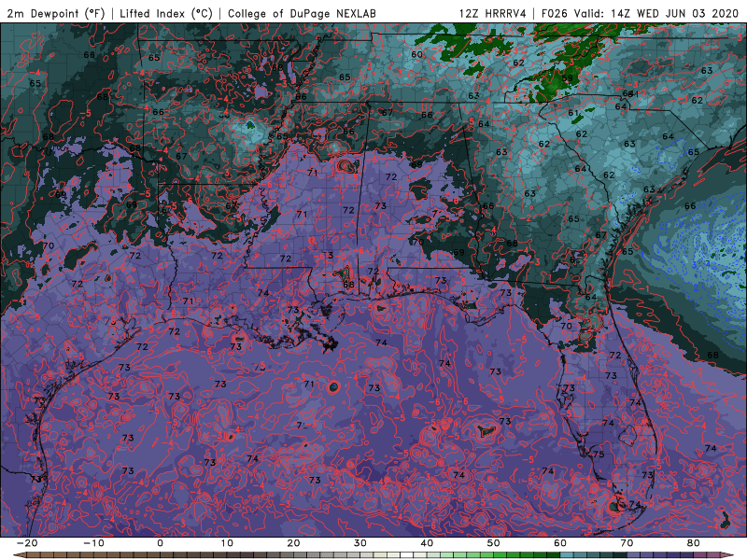Click 'F026 Valid: 14Z WED JUN 03 2020' text
This screenshot has height=560, width=747.
click(640, 13)
